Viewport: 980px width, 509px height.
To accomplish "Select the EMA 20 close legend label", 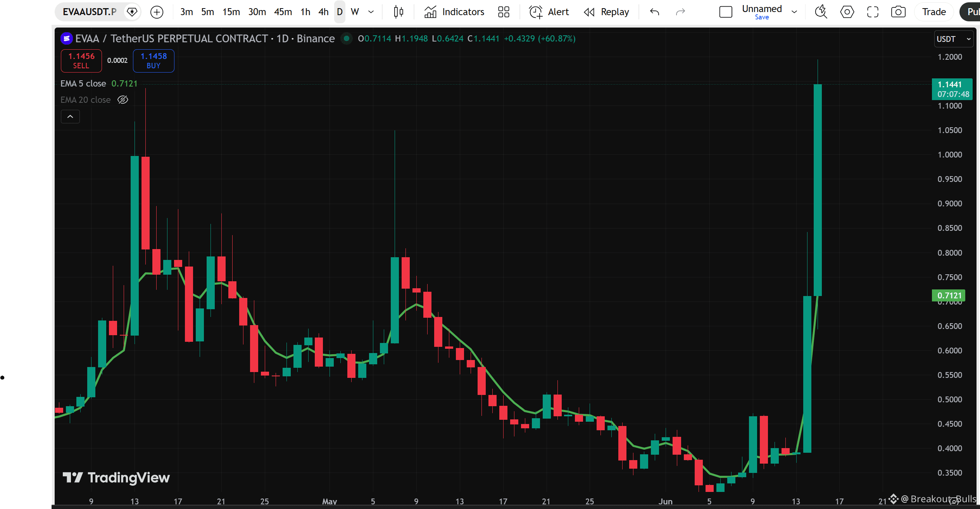I will pyautogui.click(x=86, y=100).
